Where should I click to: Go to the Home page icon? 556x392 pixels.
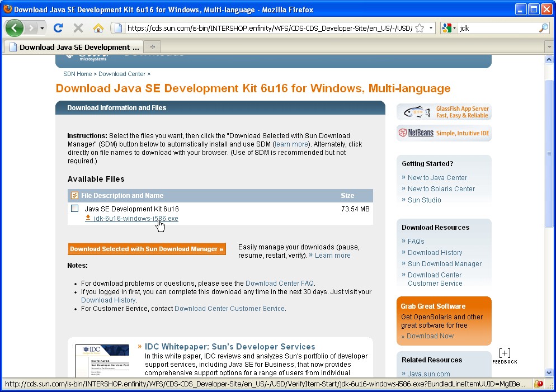click(x=98, y=28)
